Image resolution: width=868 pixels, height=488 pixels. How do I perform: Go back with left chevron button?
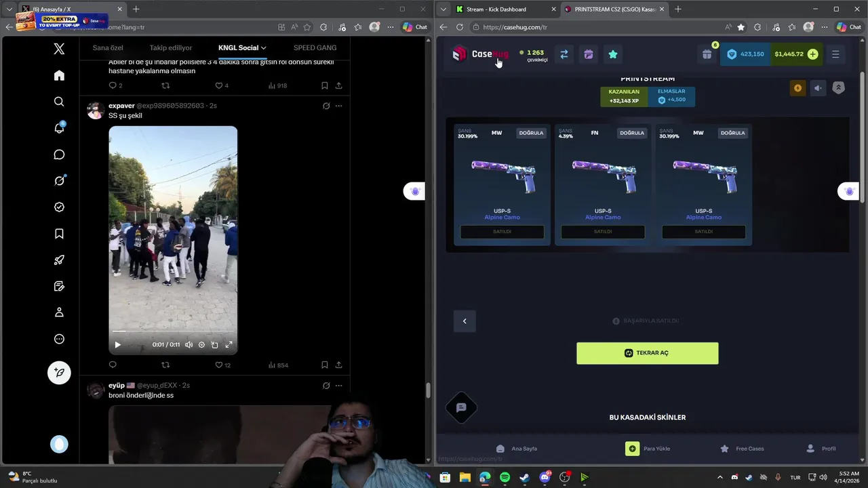(465, 321)
